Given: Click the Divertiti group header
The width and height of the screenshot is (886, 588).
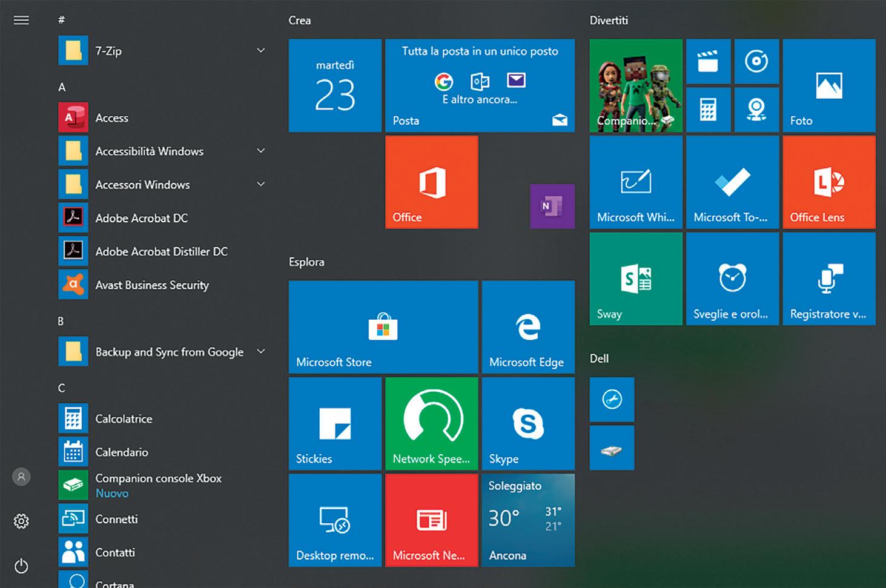Looking at the screenshot, I should [609, 20].
